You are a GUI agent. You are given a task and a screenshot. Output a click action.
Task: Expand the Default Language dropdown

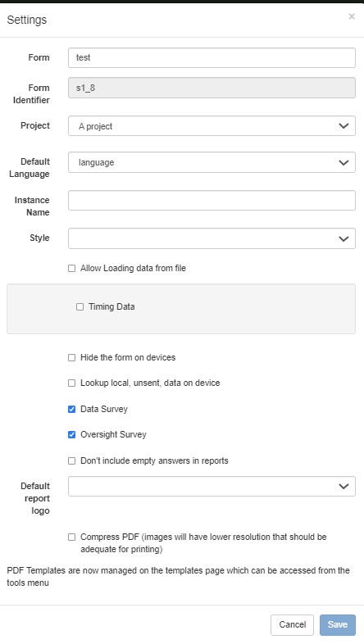[x=212, y=162]
